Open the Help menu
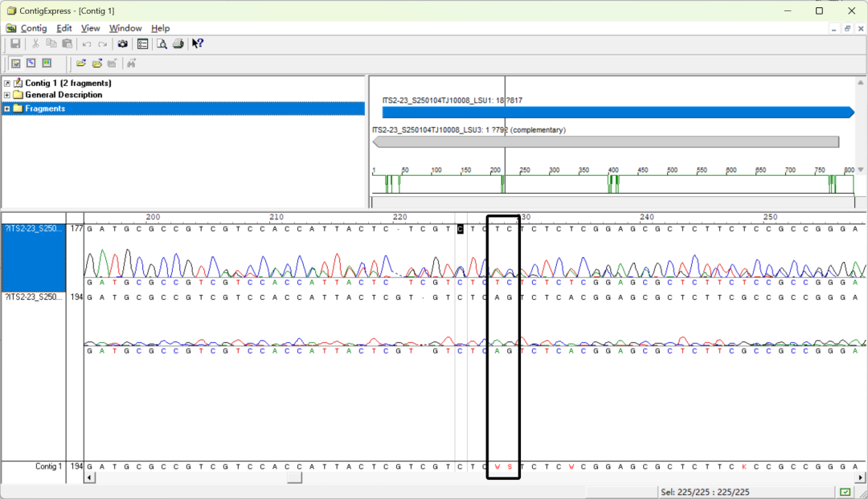Viewport: 868px width, 499px height. [160, 28]
